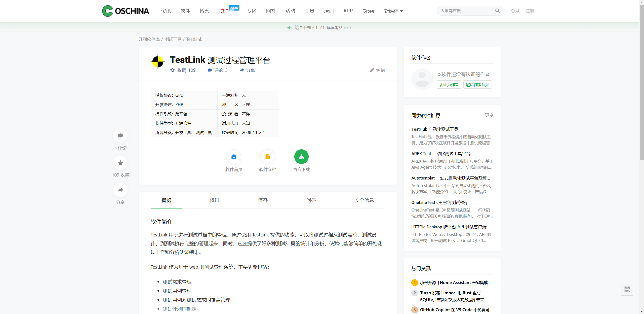
Task: Click the 开发工具 category link
Action: tap(183, 132)
